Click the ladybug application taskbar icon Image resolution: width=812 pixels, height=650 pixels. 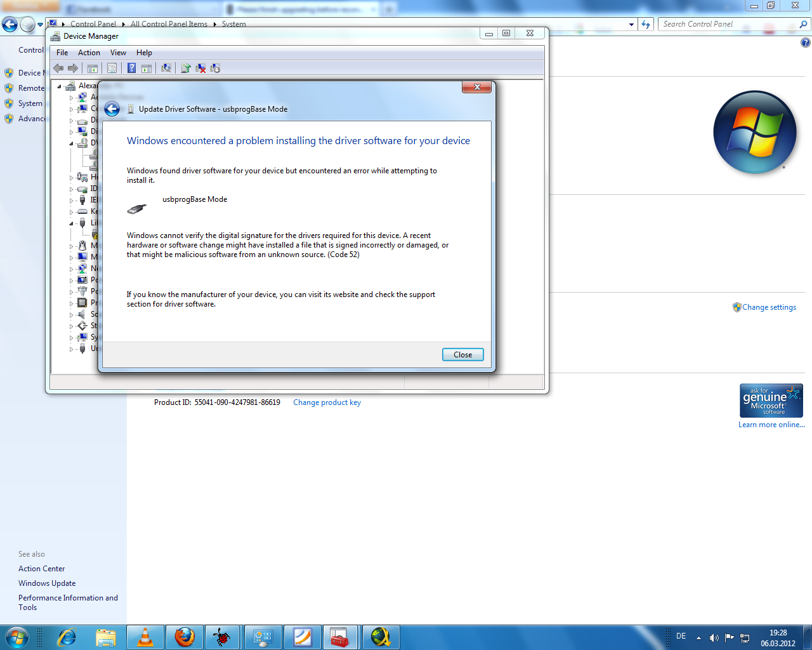(221, 637)
